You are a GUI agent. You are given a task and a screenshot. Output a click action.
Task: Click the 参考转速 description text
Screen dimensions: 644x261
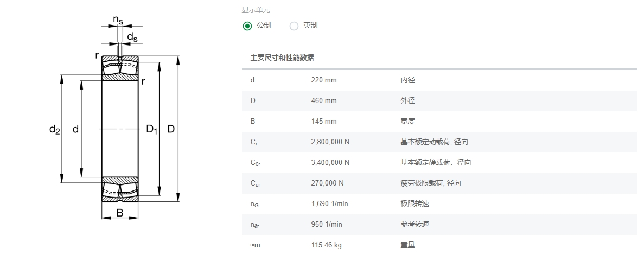point(415,225)
